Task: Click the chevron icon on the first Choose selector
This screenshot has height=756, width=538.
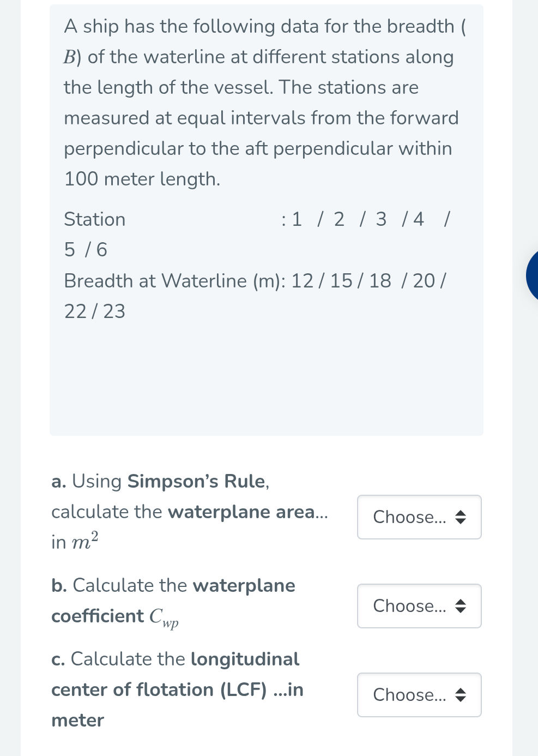Action: 461,517
